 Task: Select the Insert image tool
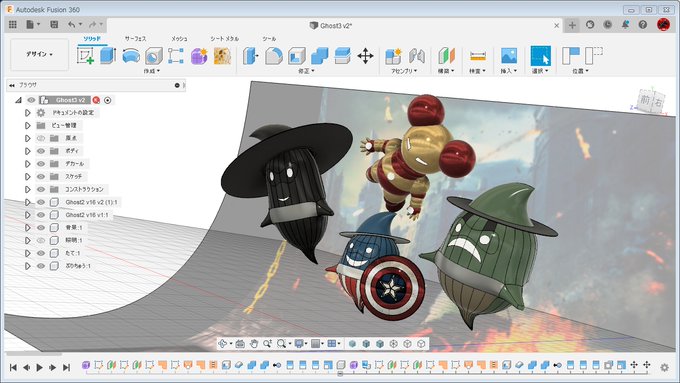point(509,56)
